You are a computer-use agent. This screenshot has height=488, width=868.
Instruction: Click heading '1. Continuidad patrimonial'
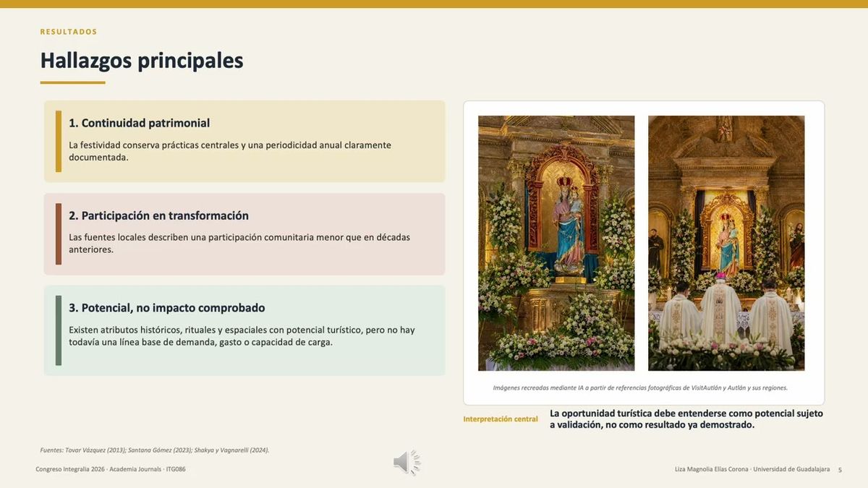pos(140,123)
